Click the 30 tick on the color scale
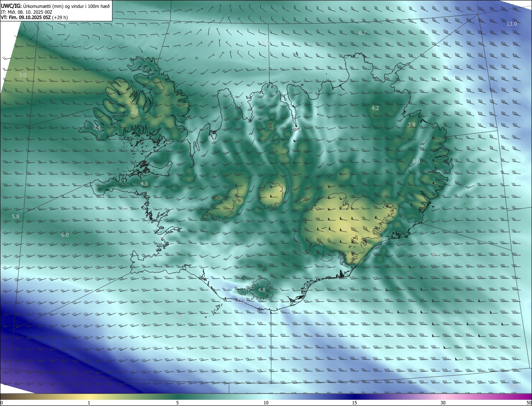532x406 pixels. 443,403
